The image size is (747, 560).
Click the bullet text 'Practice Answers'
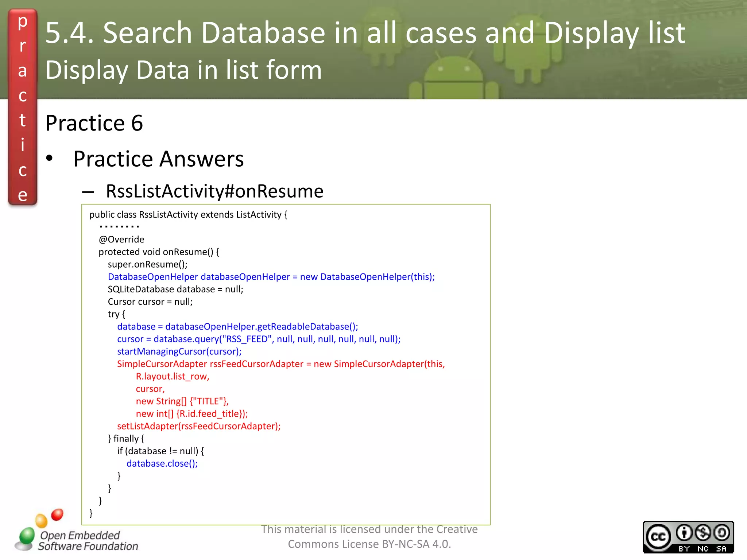(x=159, y=159)
